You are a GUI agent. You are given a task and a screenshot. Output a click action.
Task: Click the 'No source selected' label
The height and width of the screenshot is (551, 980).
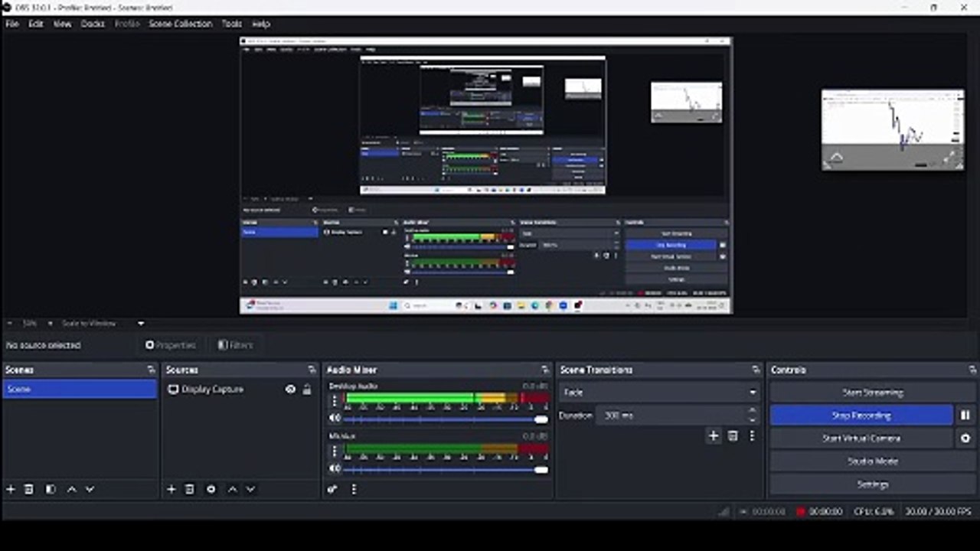[x=43, y=345]
